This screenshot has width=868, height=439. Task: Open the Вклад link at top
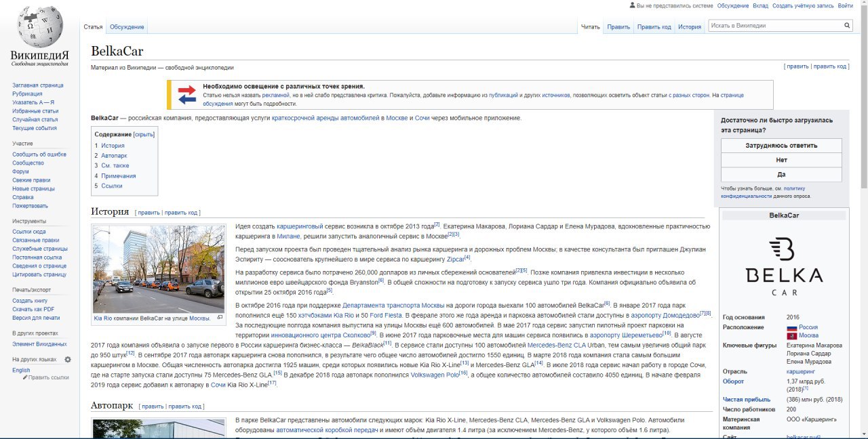pos(761,5)
